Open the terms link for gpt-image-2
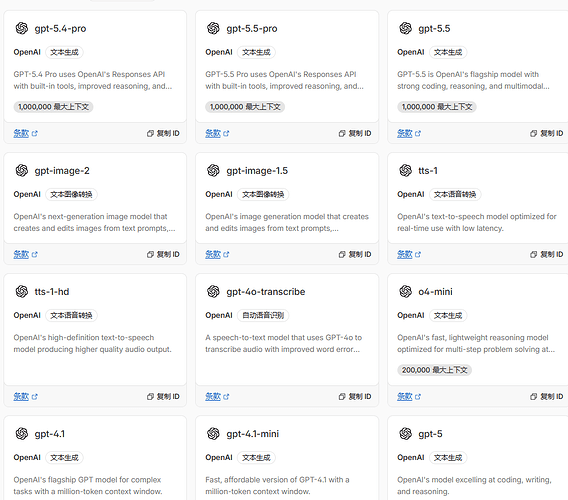The height and width of the screenshot is (500, 568). click(25, 254)
